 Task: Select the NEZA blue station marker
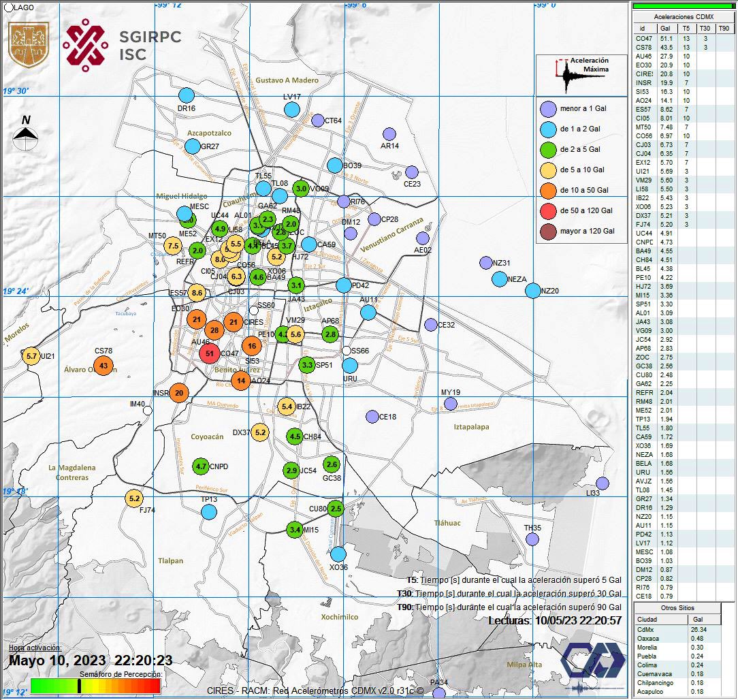pyautogui.click(x=499, y=279)
